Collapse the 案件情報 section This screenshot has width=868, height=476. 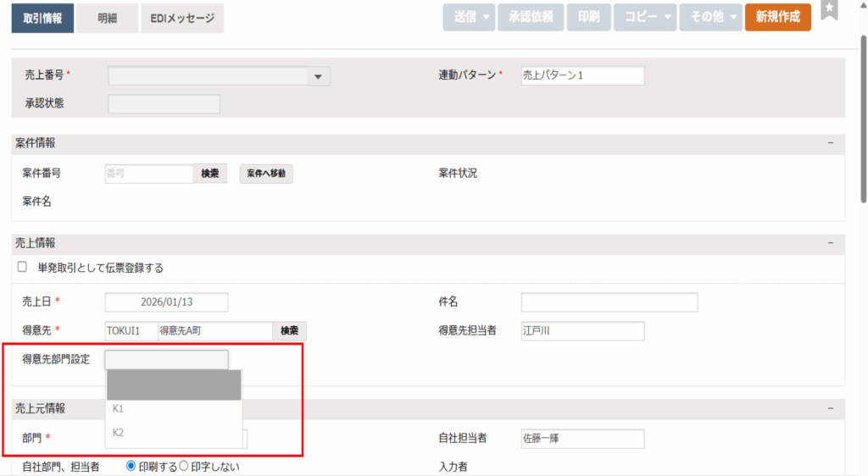click(831, 143)
